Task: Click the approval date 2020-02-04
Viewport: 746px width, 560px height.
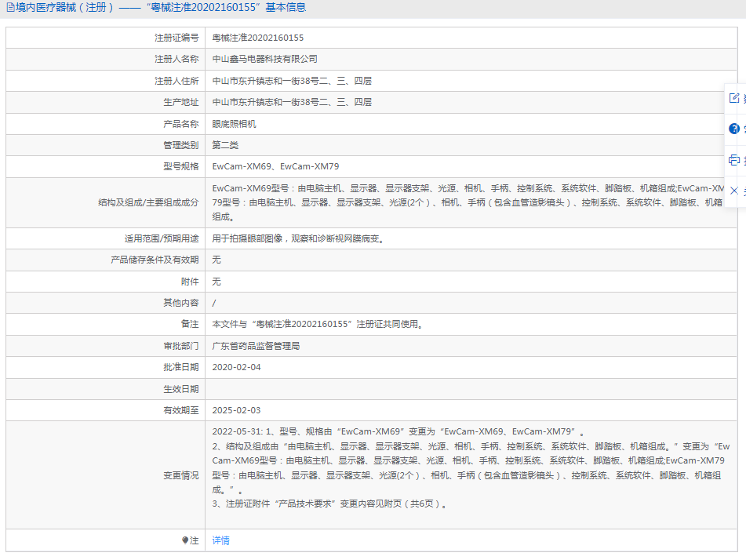Action: pos(236,367)
